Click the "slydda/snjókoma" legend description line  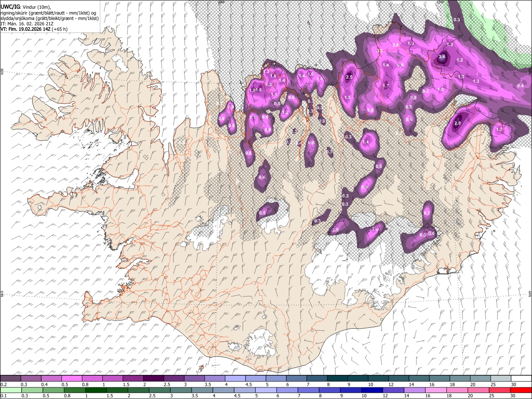[49, 18]
